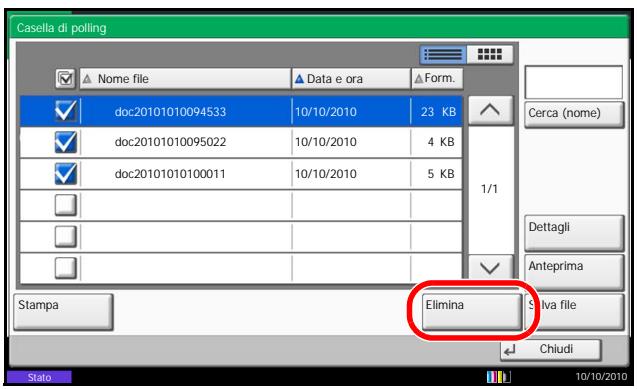Click the 1/1 page indicator
The image size is (637, 389).
tap(489, 189)
